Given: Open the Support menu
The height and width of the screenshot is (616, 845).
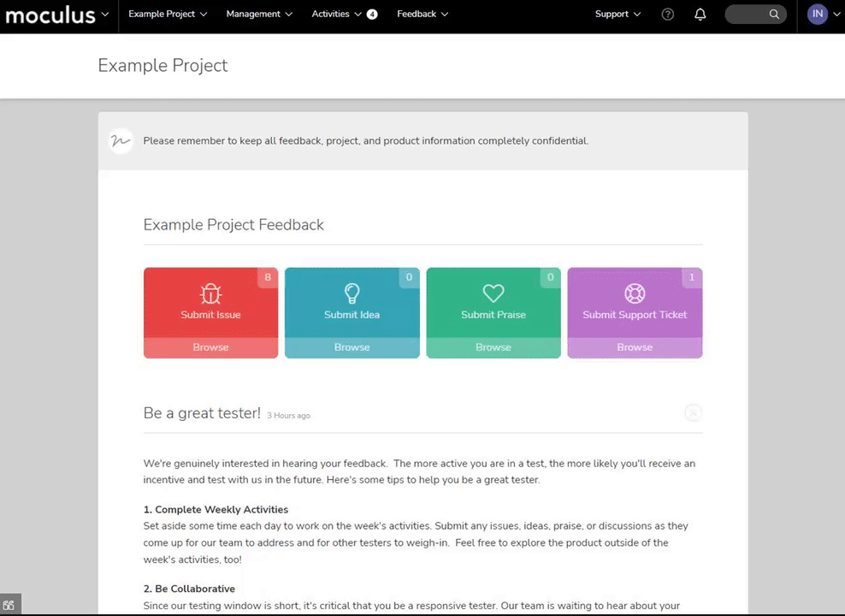Looking at the screenshot, I should point(617,14).
